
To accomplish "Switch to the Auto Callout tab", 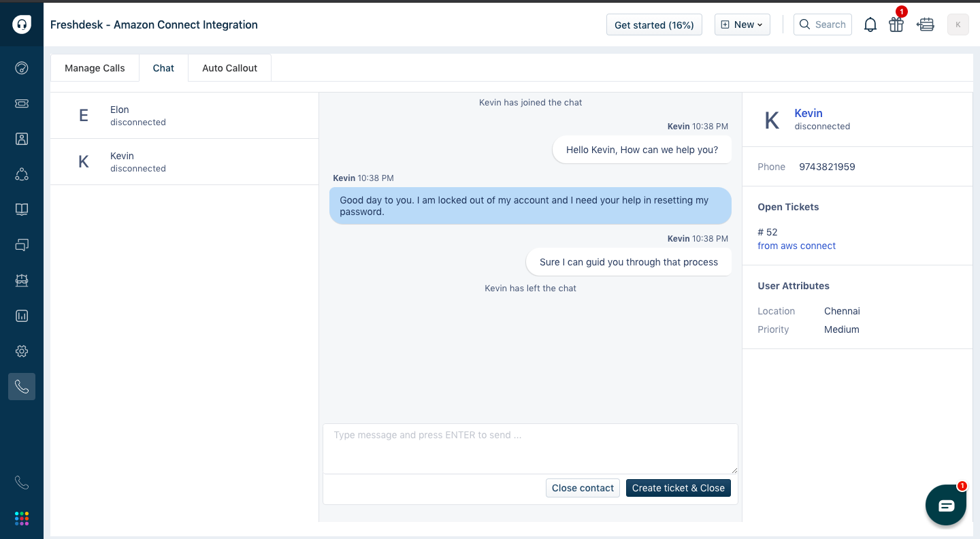I will pyautogui.click(x=229, y=67).
